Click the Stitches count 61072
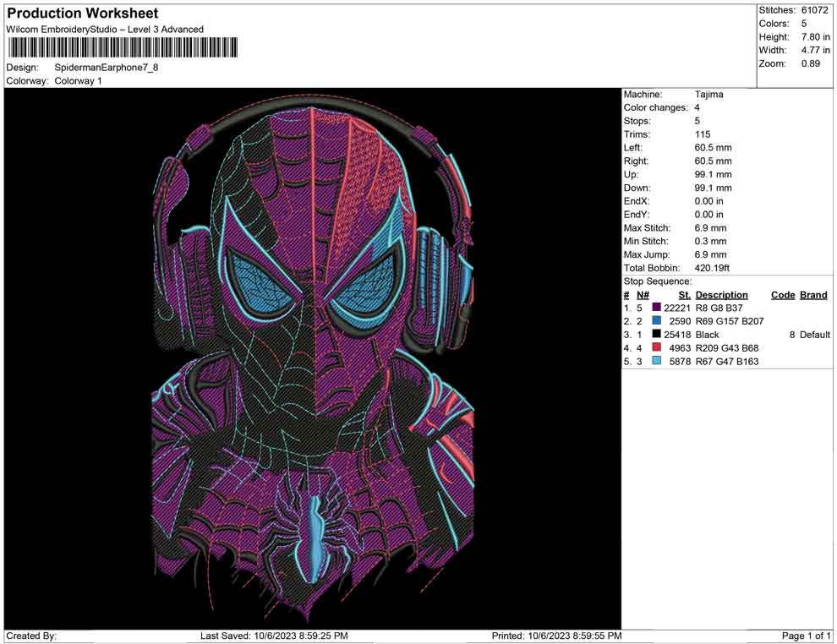Image resolution: width=837 pixels, height=644 pixels. point(812,12)
